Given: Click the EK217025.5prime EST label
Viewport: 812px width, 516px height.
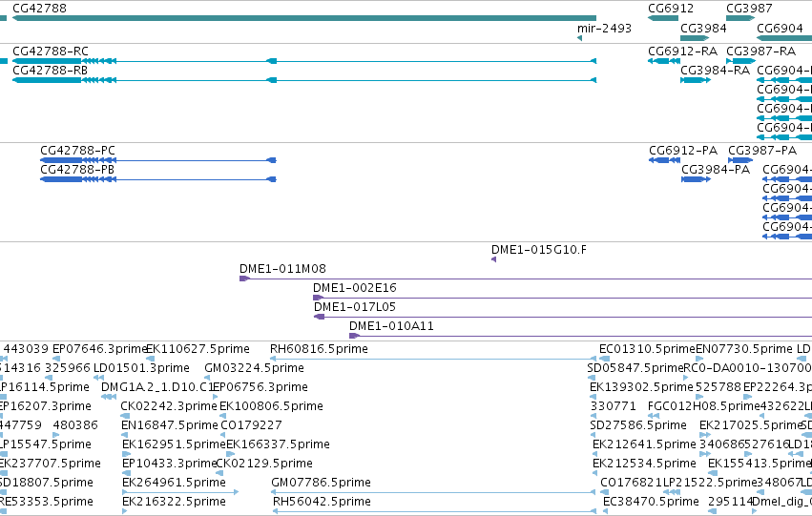Looking at the screenshot, I should 751,425.
